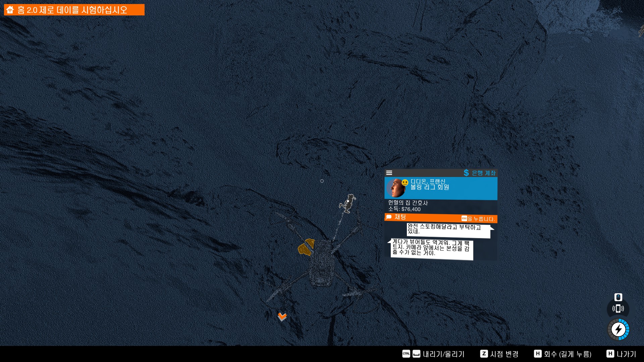Click the chat speech bubble icon
The height and width of the screenshot is (362, 644).
pos(389,217)
